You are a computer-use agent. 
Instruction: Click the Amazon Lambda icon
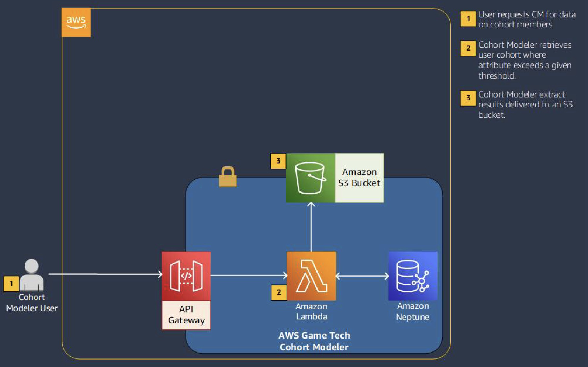pos(311,276)
